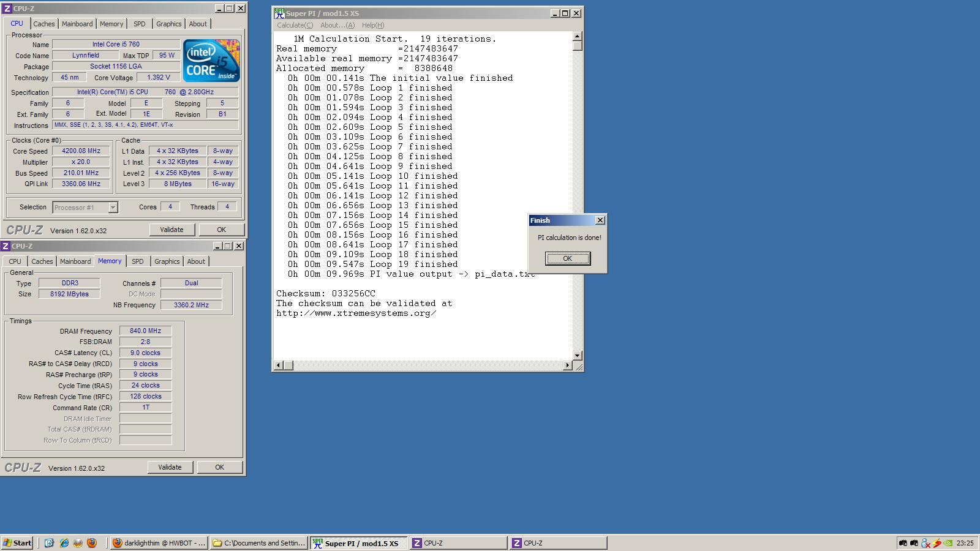The width and height of the screenshot is (980, 551).
Task: Open SPD tab in the memory timings CPU-Z window
Action: [x=138, y=261]
